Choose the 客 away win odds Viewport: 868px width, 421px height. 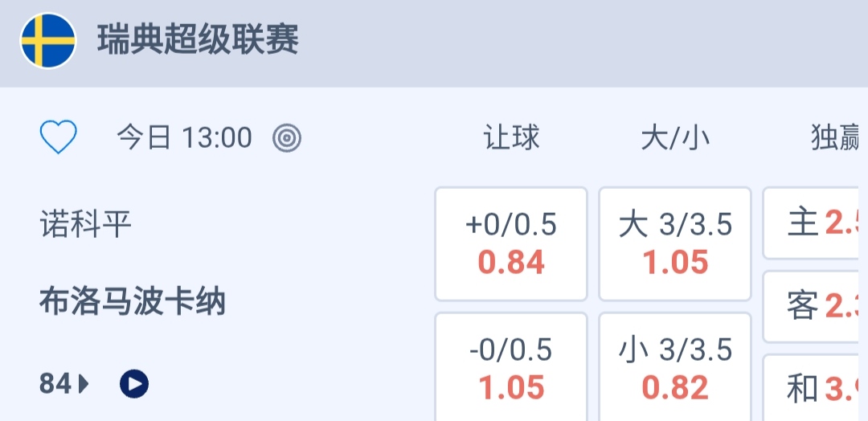(x=815, y=306)
